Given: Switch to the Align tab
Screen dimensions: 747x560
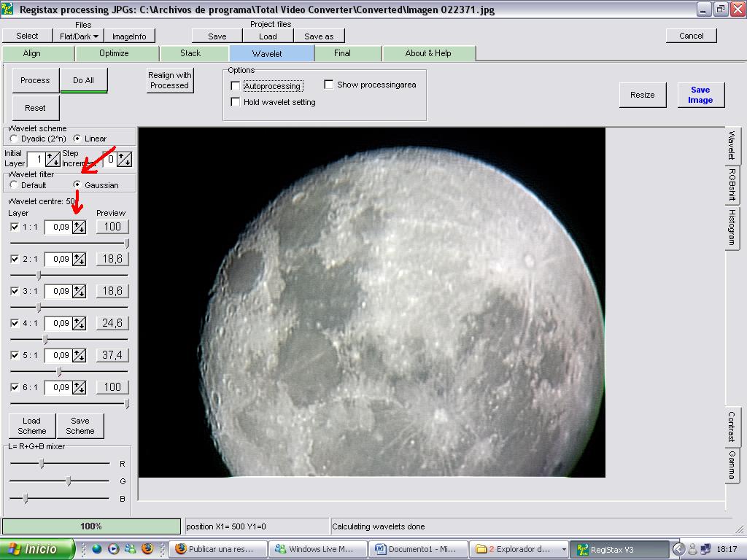Looking at the screenshot, I should [x=38, y=53].
